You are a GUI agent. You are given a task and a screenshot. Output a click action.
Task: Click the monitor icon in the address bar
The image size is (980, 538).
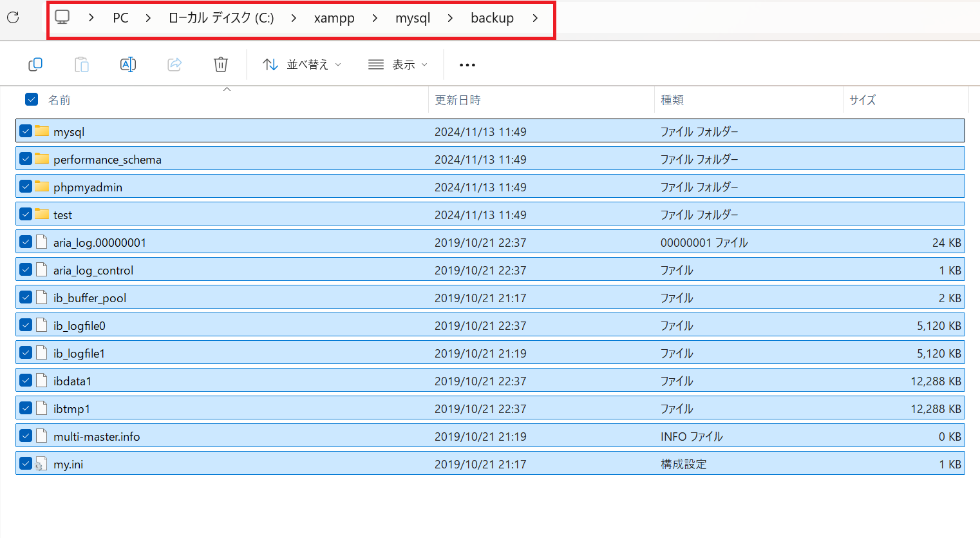pos(62,17)
